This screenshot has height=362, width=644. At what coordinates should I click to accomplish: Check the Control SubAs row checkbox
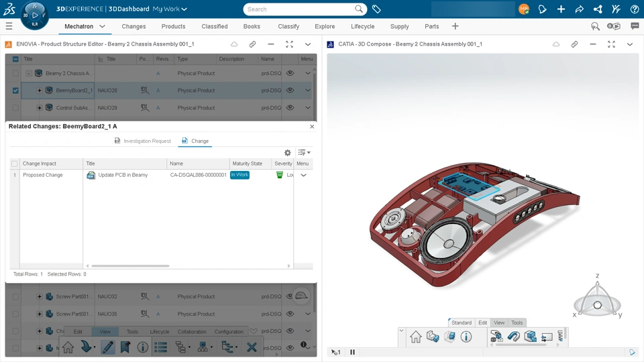(15, 107)
